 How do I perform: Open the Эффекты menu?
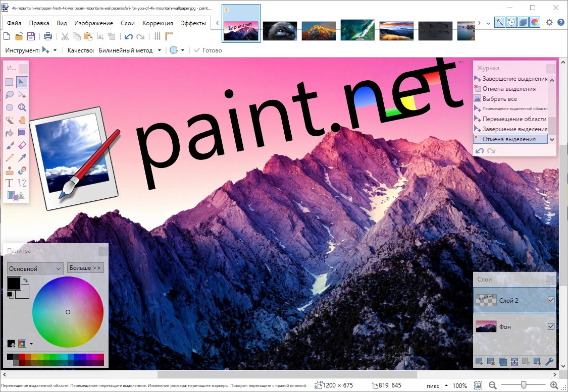click(x=193, y=23)
